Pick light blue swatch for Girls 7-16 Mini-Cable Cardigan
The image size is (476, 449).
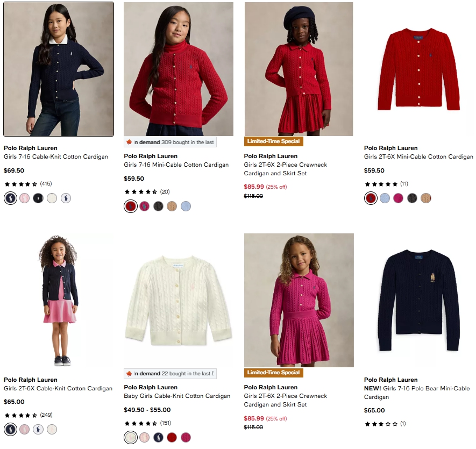point(186,206)
